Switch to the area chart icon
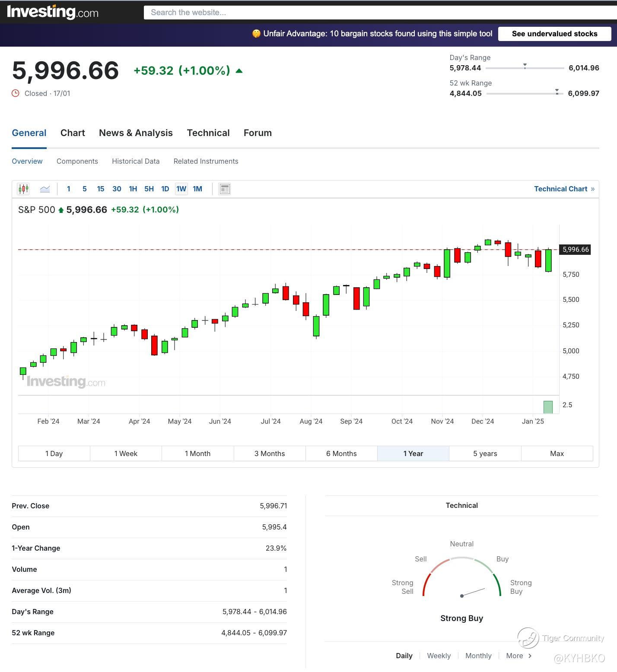 [45, 189]
